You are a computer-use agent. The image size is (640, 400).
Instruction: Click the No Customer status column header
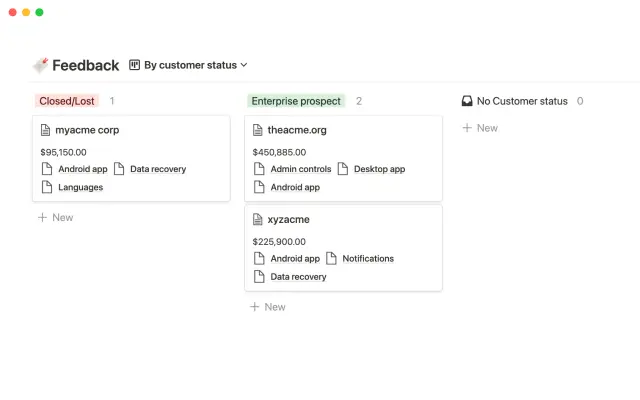coord(522,101)
